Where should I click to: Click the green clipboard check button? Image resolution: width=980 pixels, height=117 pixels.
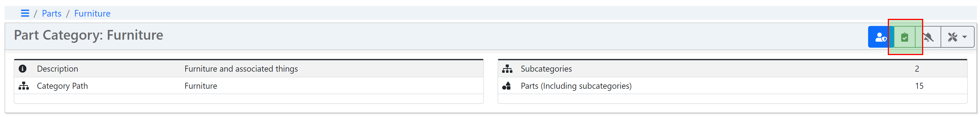[905, 37]
